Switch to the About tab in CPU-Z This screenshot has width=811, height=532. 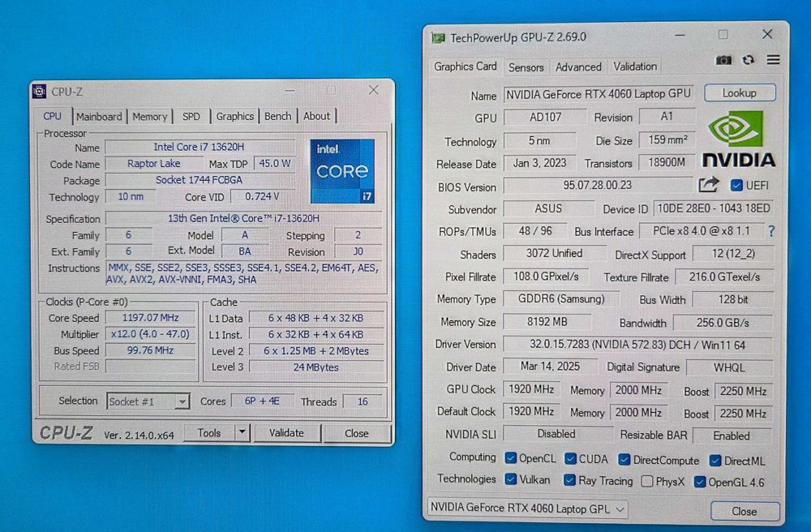[x=316, y=116]
